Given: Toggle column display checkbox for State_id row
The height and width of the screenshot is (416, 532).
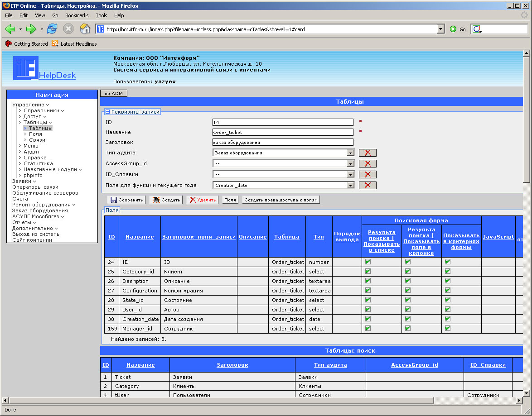Looking at the screenshot, I should pyautogui.click(x=408, y=300).
